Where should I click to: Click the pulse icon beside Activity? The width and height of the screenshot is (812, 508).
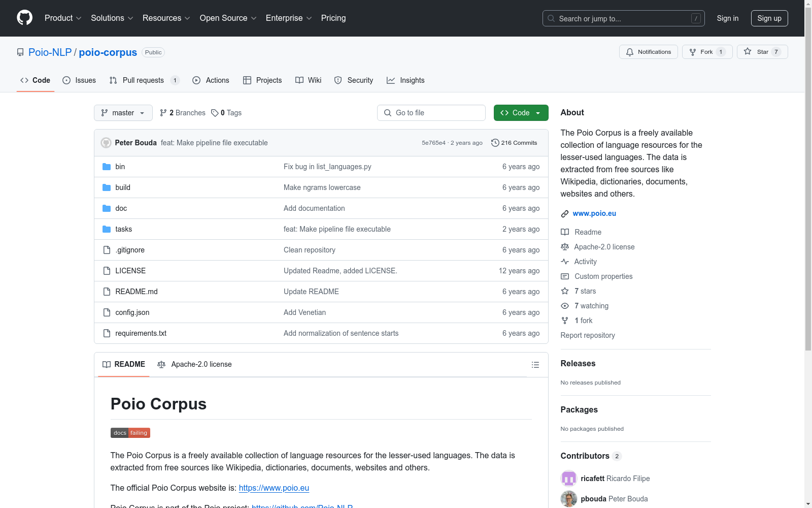[x=565, y=262]
